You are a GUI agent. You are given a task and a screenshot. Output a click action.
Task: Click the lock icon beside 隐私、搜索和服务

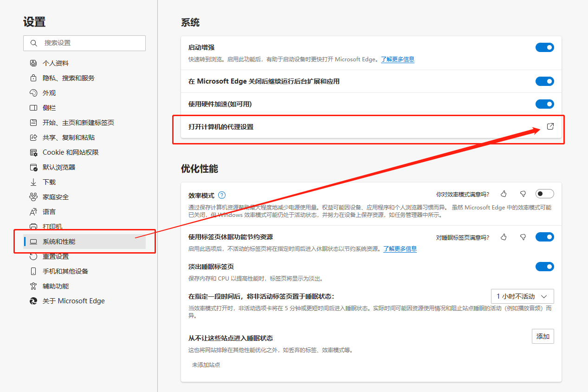(x=33, y=78)
